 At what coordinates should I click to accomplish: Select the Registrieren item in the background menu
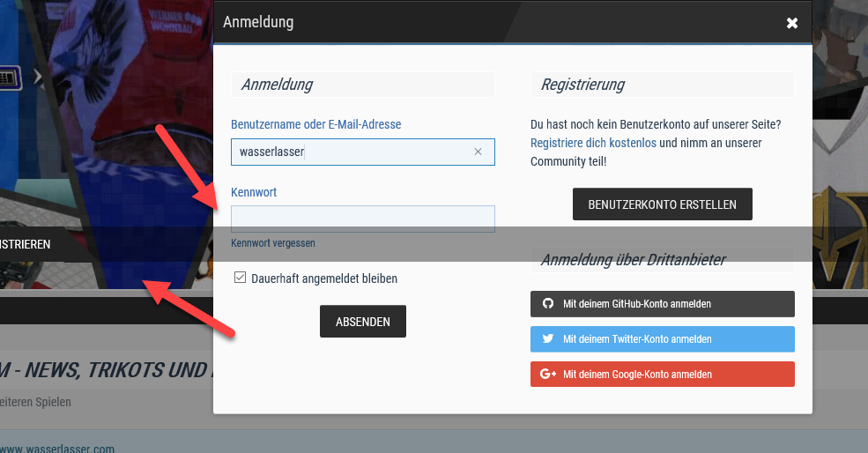pyautogui.click(x=26, y=244)
